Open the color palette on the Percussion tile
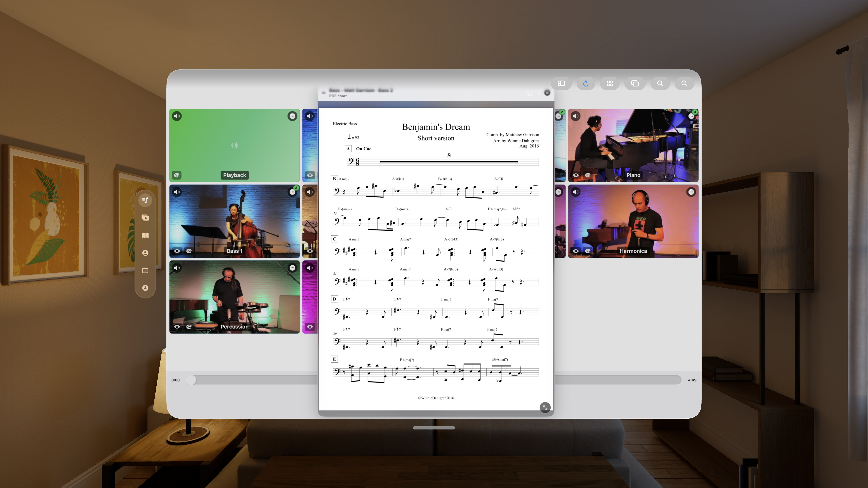Viewport: 868px width, 488px height. coord(189,327)
